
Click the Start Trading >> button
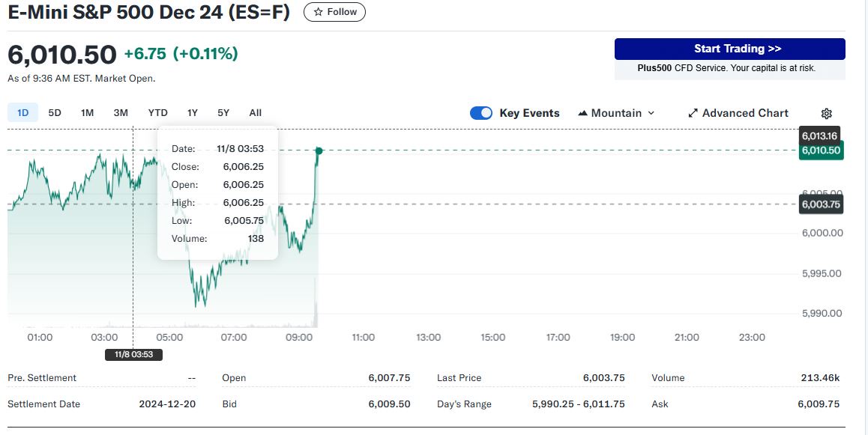coord(729,49)
